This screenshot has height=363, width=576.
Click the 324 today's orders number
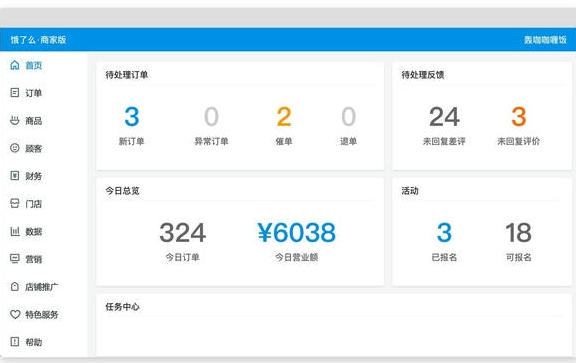(182, 232)
